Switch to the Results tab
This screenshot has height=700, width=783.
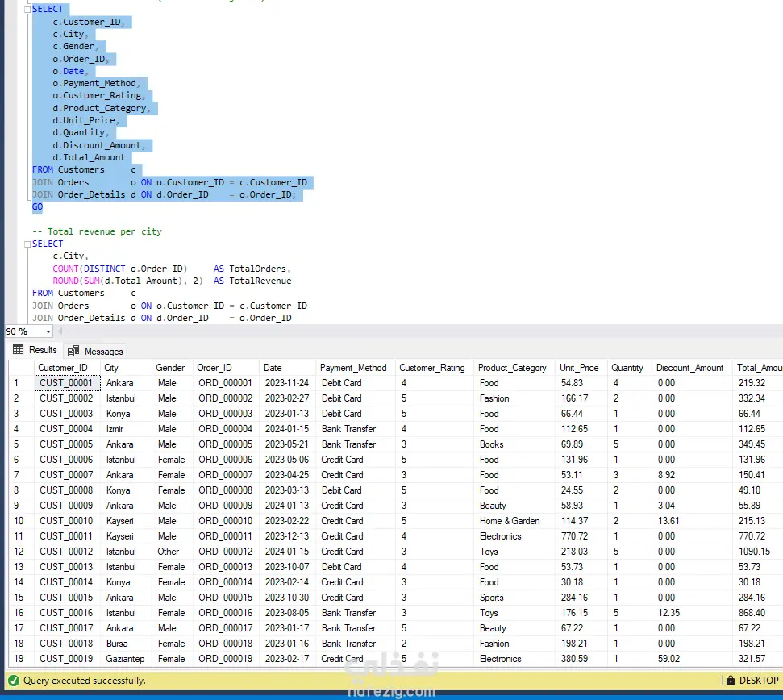35,350
